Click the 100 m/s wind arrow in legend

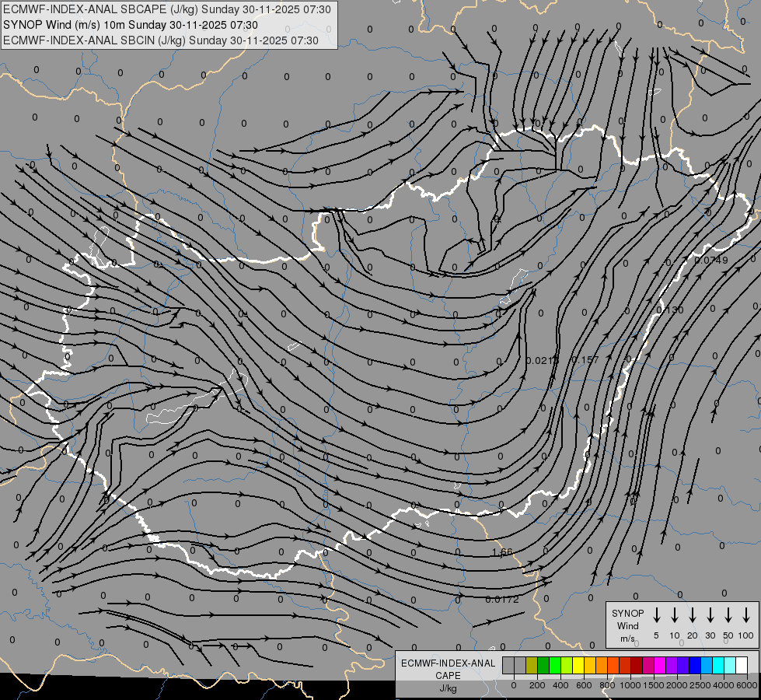(746, 614)
